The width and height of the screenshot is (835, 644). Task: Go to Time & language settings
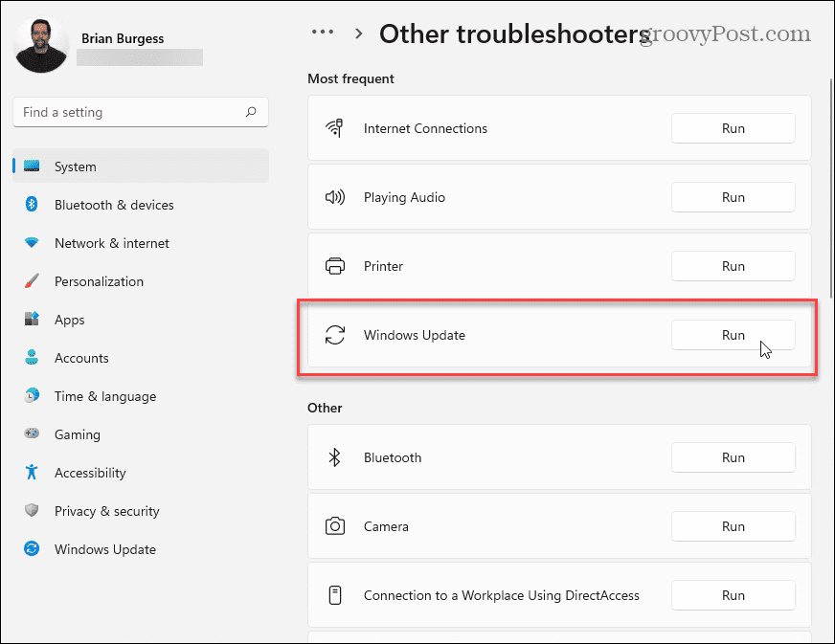(104, 396)
